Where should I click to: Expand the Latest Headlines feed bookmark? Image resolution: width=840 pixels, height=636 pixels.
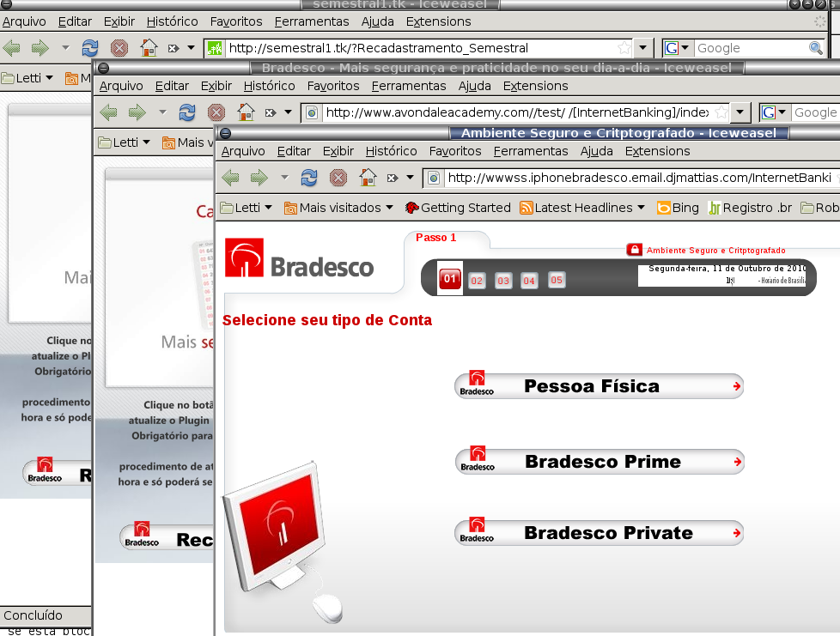pos(582,208)
